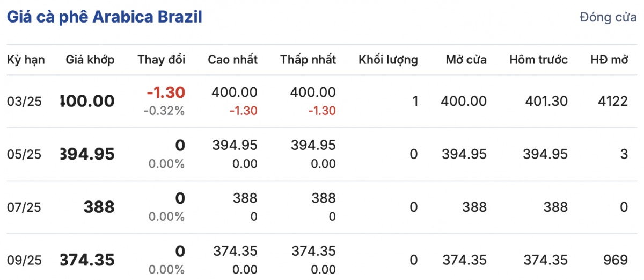The width and height of the screenshot is (644, 280).
Task: Click the 'Mở cửa' column header
Action: [466, 60]
